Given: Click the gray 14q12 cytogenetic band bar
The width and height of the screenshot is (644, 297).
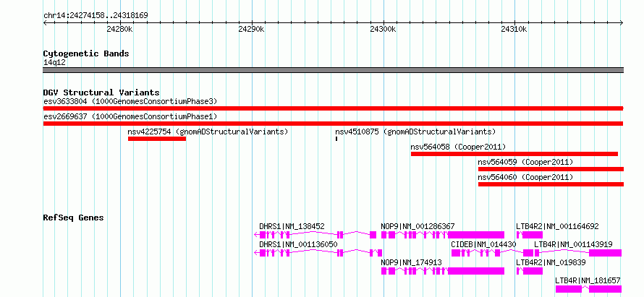Looking at the screenshot, I should [x=333, y=70].
